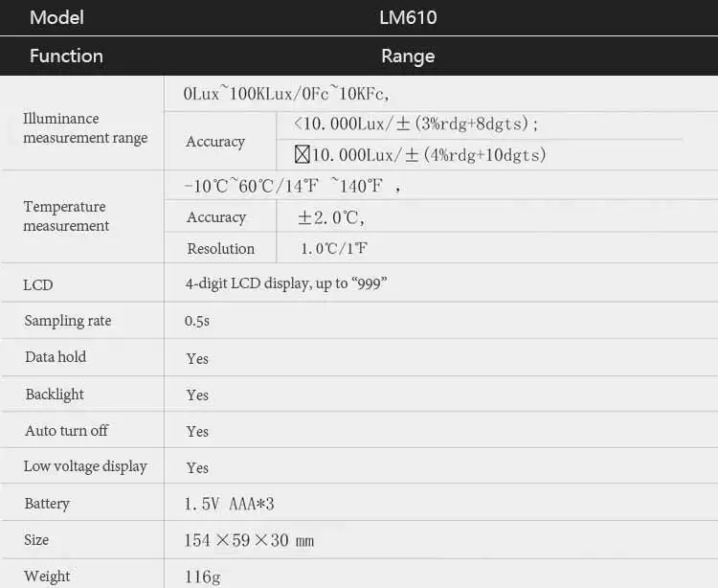718x588 pixels.
Task: Select the 154×59×30 mm size value
Action: point(249,540)
